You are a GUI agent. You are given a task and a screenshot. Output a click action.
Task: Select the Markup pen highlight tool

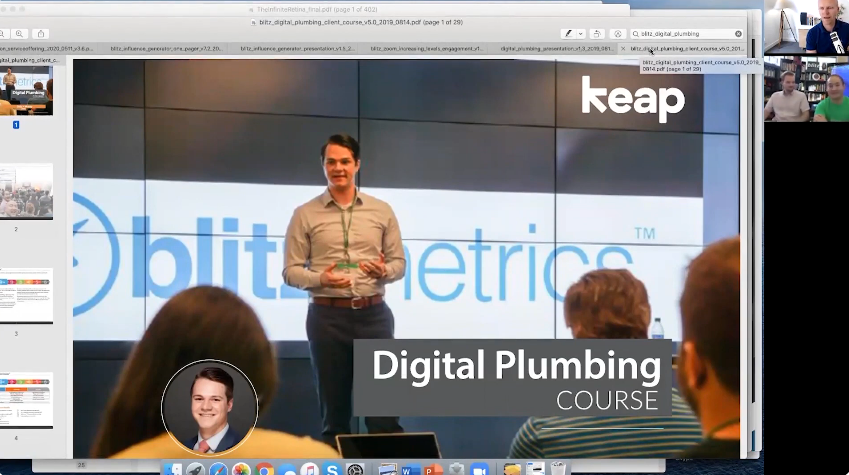568,34
